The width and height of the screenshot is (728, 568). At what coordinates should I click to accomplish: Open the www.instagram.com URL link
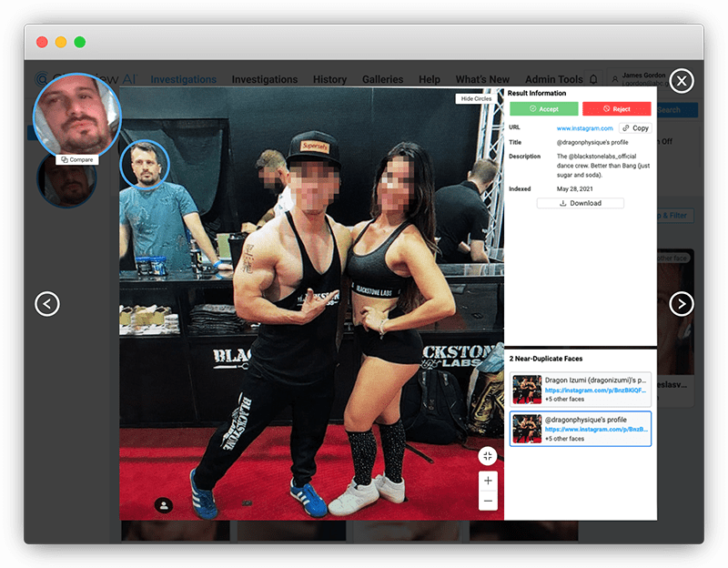coord(584,128)
